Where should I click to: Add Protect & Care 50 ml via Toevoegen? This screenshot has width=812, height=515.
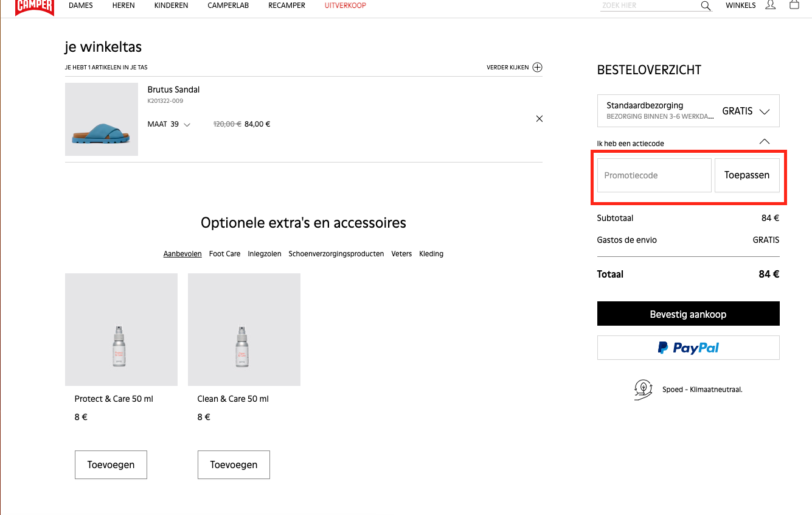[111, 464]
